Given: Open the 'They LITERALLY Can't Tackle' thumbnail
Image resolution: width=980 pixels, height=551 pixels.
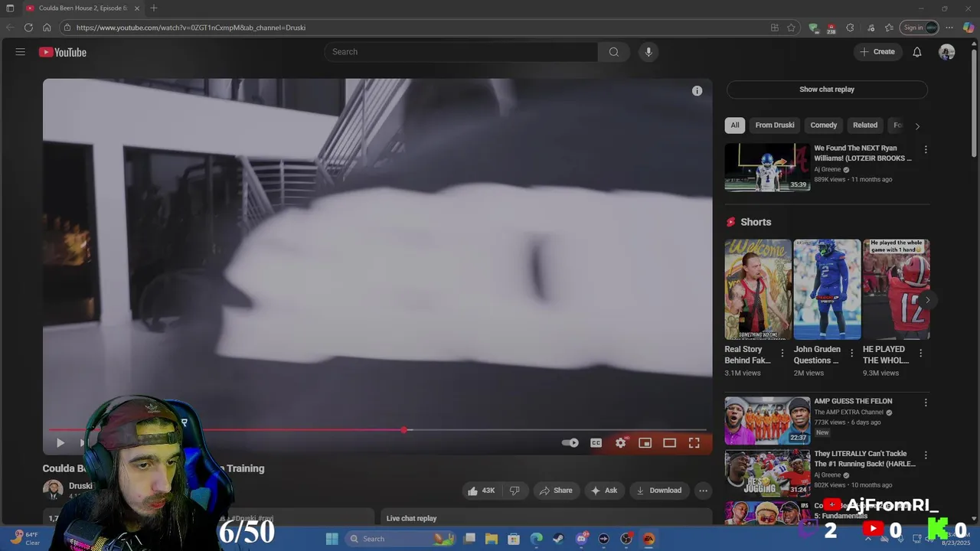Looking at the screenshot, I should click(x=767, y=473).
